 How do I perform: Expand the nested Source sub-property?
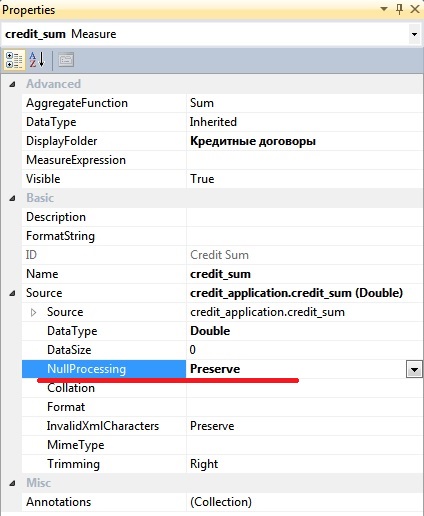(33, 312)
